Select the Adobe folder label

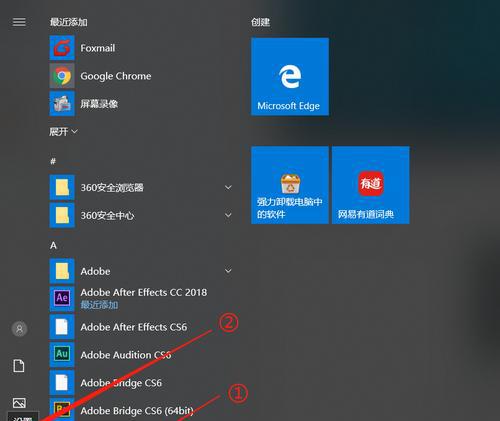tap(95, 271)
